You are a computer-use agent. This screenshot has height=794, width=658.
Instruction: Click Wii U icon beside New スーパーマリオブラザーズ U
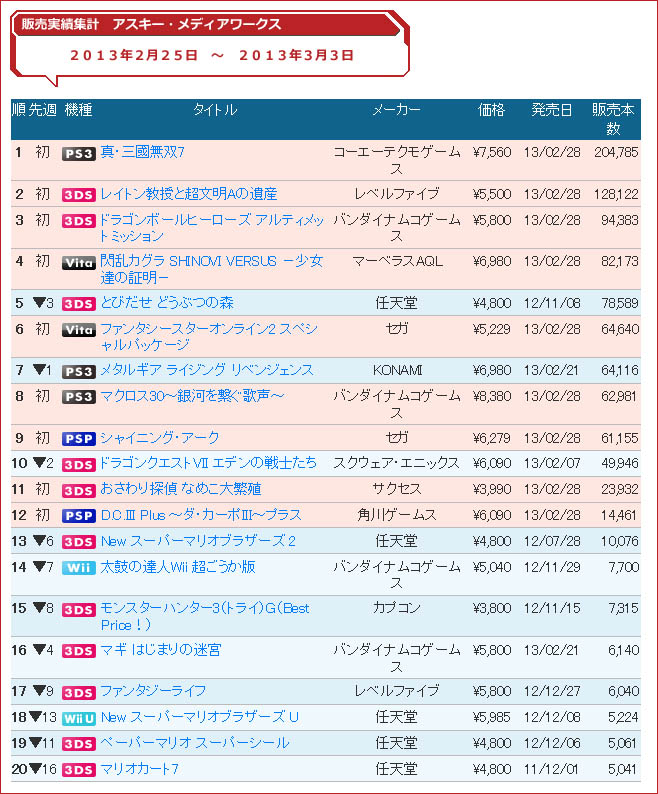[79, 719]
